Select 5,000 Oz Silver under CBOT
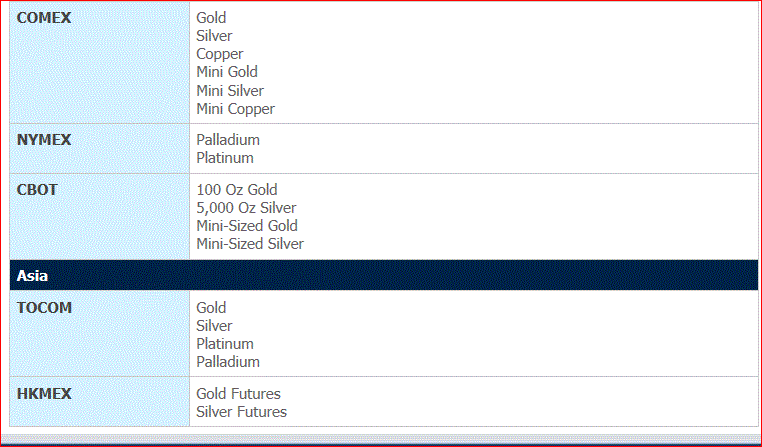This screenshot has width=762, height=447. click(246, 208)
